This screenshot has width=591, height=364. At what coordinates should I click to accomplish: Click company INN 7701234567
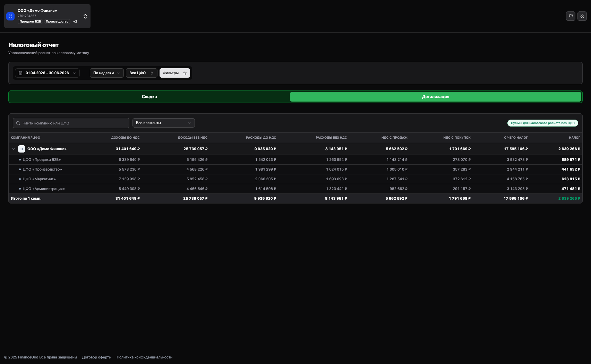[x=27, y=16]
